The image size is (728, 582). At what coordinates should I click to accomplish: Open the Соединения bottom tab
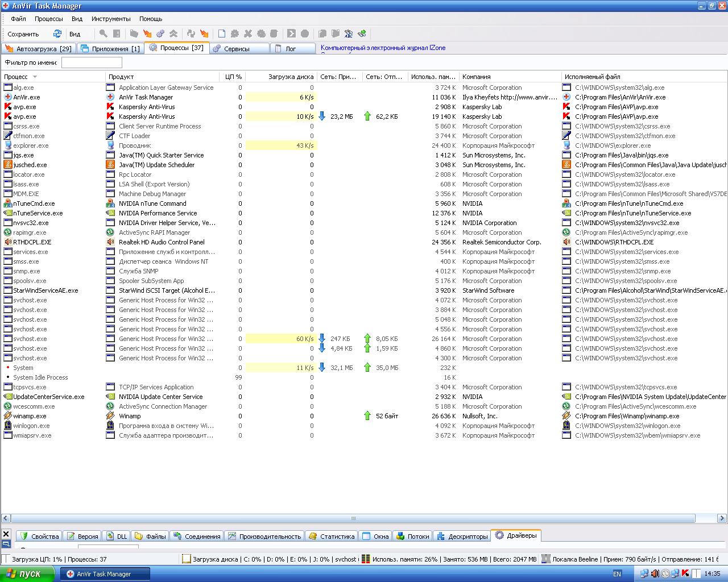click(x=197, y=536)
